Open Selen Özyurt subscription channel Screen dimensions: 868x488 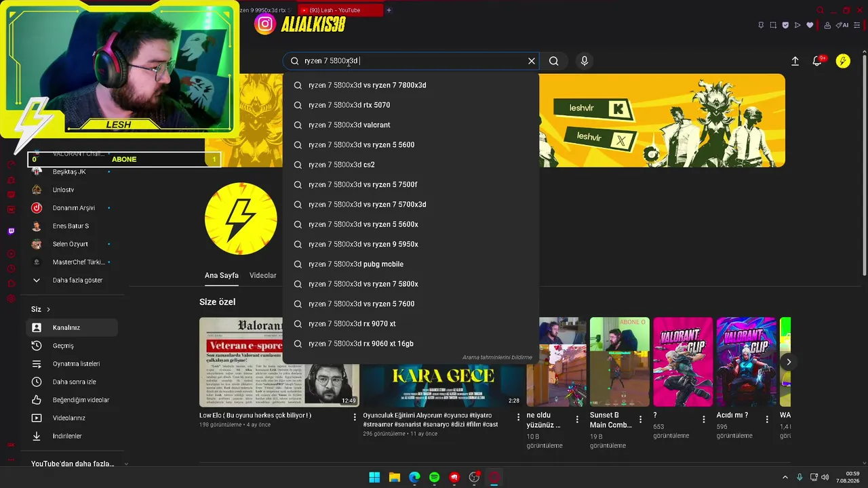point(72,244)
